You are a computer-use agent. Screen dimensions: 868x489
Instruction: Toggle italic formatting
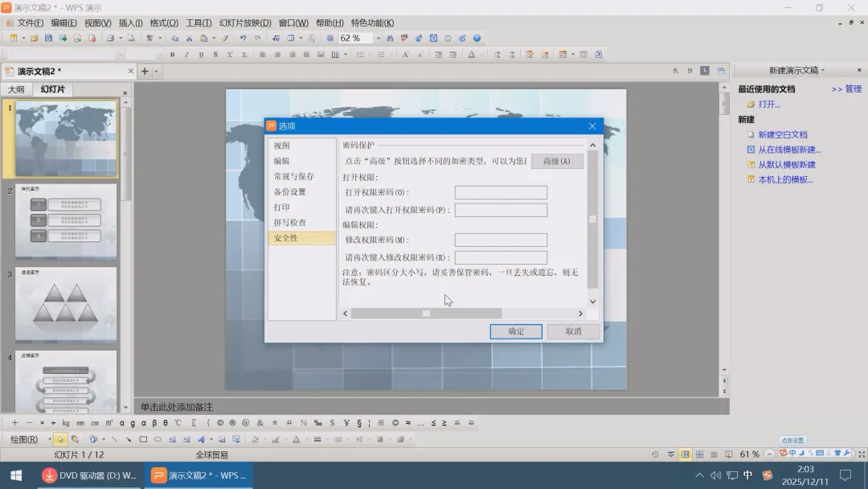[x=186, y=54]
